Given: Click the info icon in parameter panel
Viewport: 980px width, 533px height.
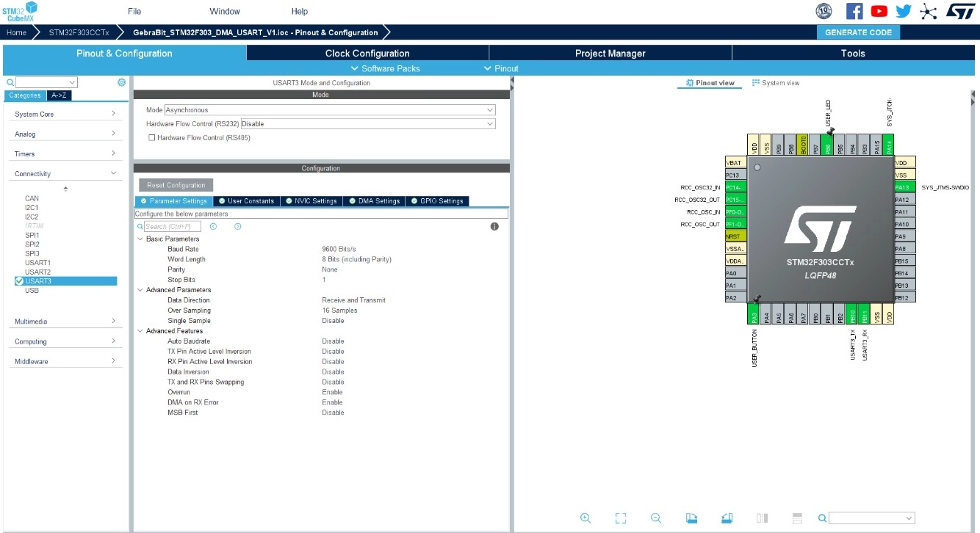Looking at the screenshot, I should [x=494, y=226].
